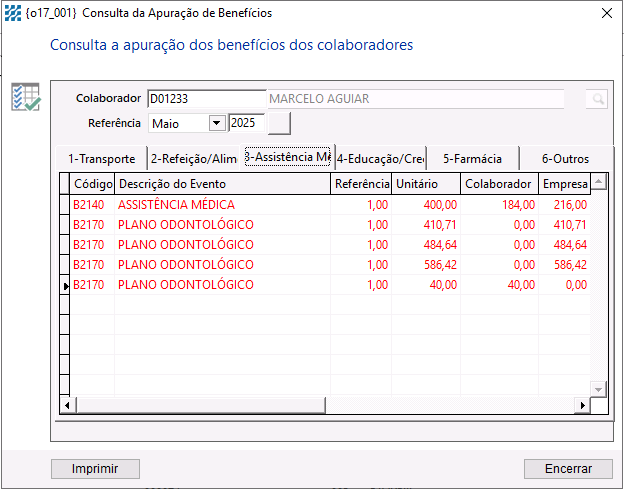Screen dimensions: 624x493
Task: Click the Encerrar button
Action: [x=568, y=468]
